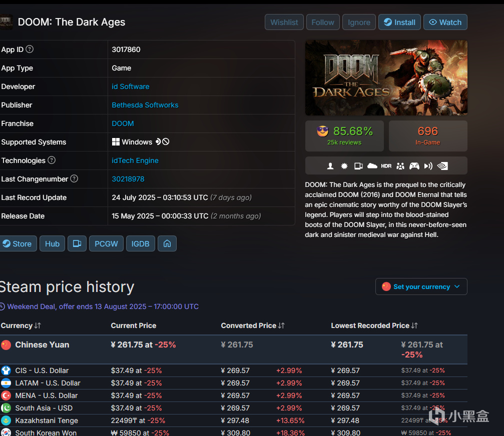This screenshot has width=504, height=436.
Task: Open the PCGW link button
Action: click(x=106, y=243)
